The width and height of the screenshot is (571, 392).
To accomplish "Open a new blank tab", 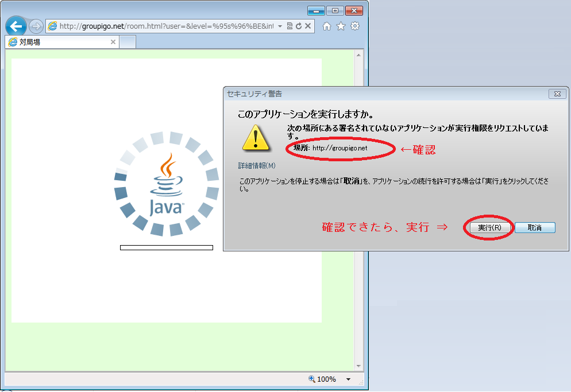I will (x=128, y=42).
